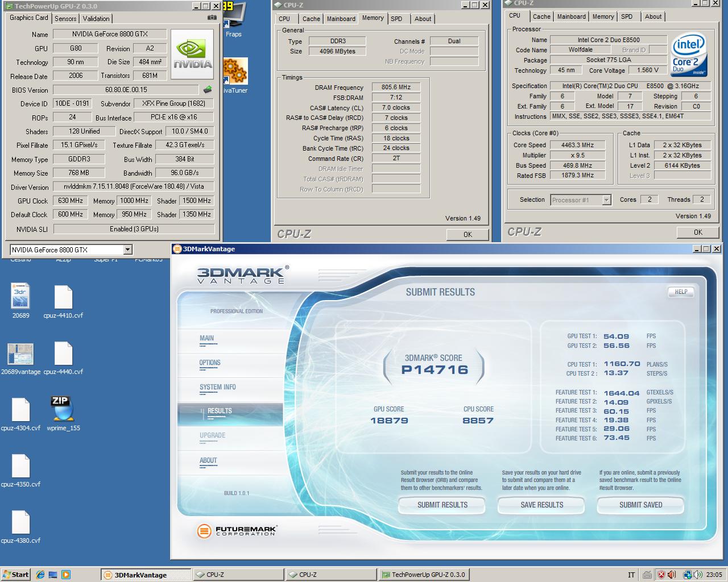Switch to the Validation tab in GPU-Z
The height and width of the screenshot is (582, 728).
(x=96, y=19)
